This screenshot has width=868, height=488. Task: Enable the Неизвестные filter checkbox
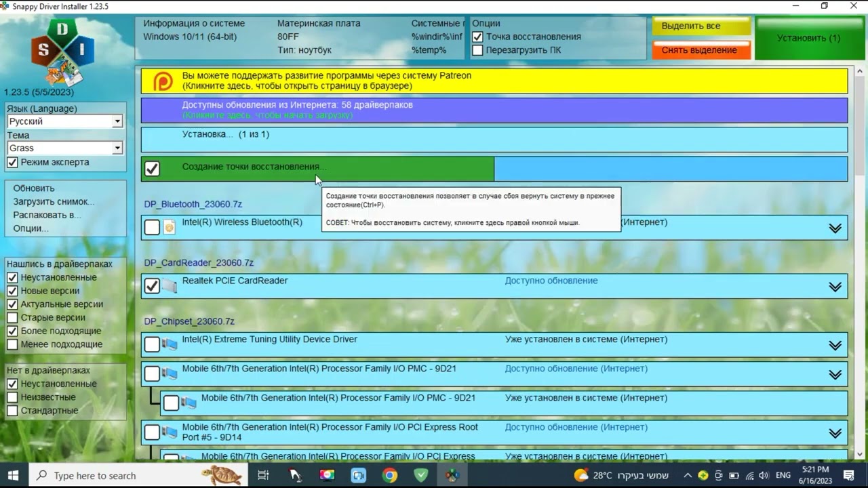point(12,397)
